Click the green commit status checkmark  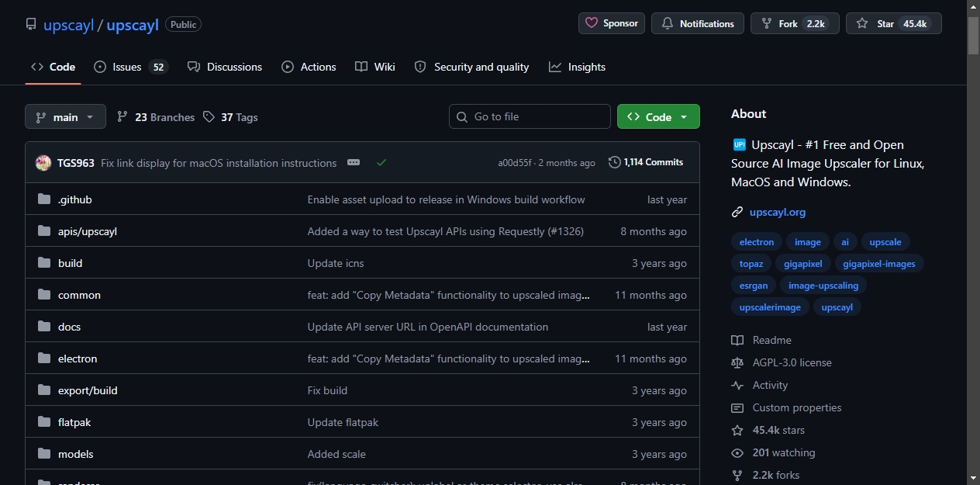pyautogui.click(x=381, y=163)
